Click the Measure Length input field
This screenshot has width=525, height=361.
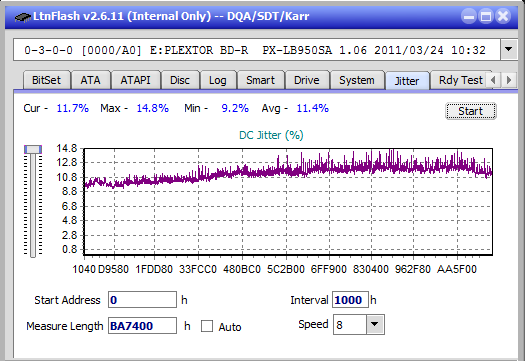click(142, 326)
